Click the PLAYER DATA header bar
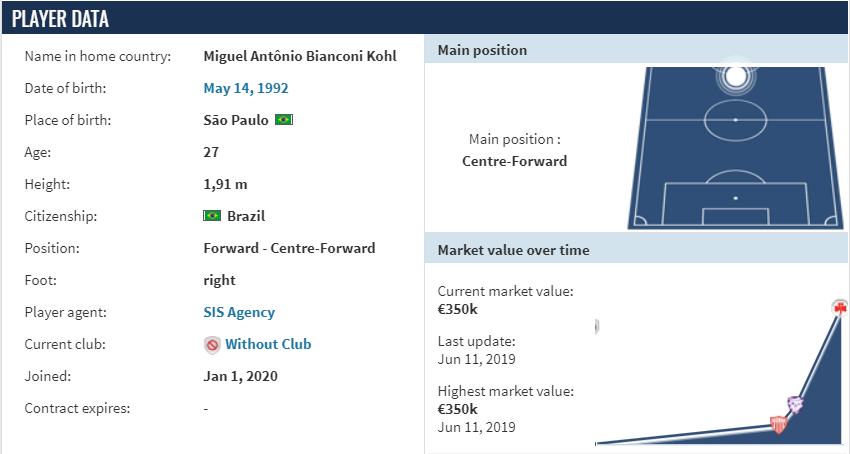The width and height of the screenshot is (850, 454). [x=425, y=18]
